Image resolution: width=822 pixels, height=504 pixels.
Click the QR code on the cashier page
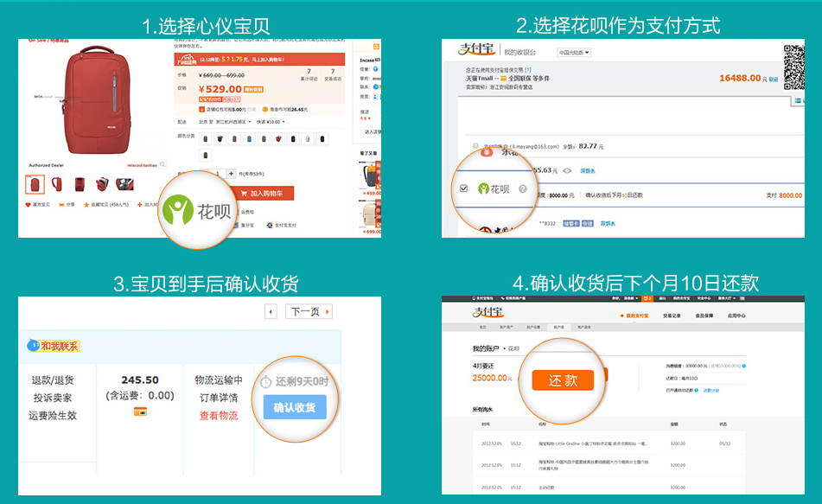793,67
